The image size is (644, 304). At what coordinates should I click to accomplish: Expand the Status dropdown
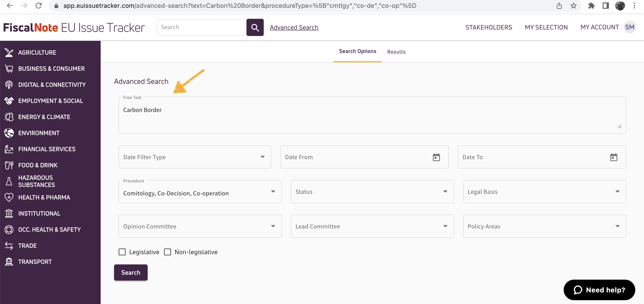pos(372,192)
